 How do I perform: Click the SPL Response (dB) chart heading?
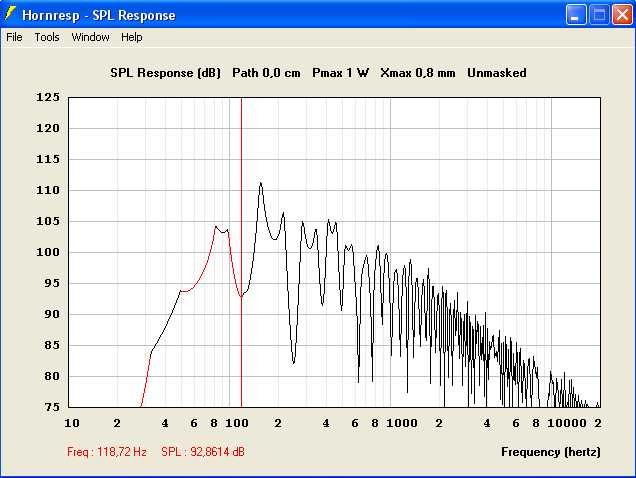(166, 73)
